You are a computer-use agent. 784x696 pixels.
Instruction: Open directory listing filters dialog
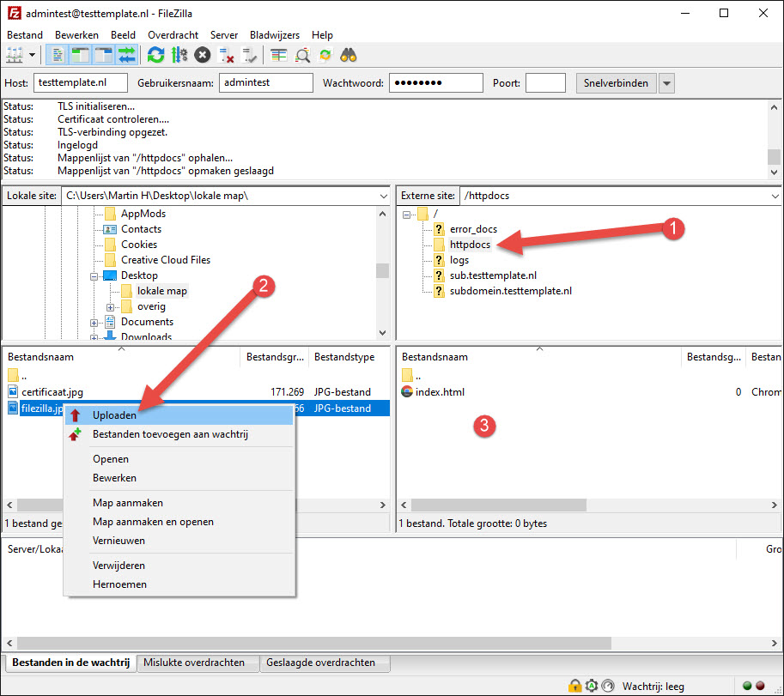pos(278,55)
